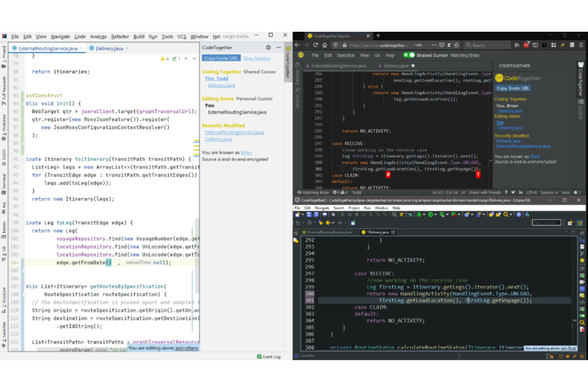Screen dimensions: 588x392
Task: Open the Navigate menu in IntelliJ
Action: [60, 37]
